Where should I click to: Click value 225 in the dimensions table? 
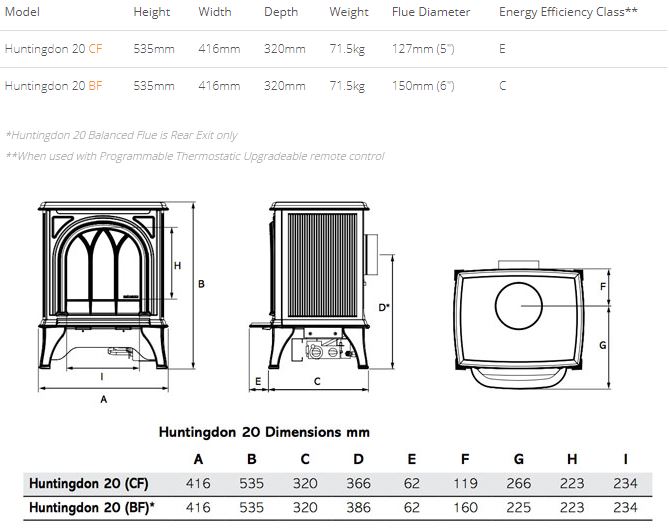519,507
